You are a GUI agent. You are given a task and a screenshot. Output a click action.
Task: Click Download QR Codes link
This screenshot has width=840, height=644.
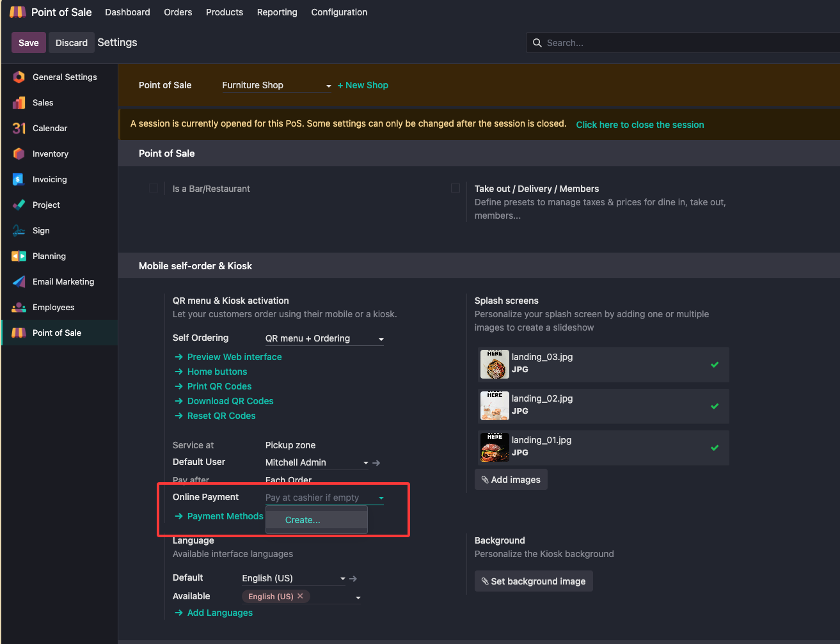coord(230,401)
